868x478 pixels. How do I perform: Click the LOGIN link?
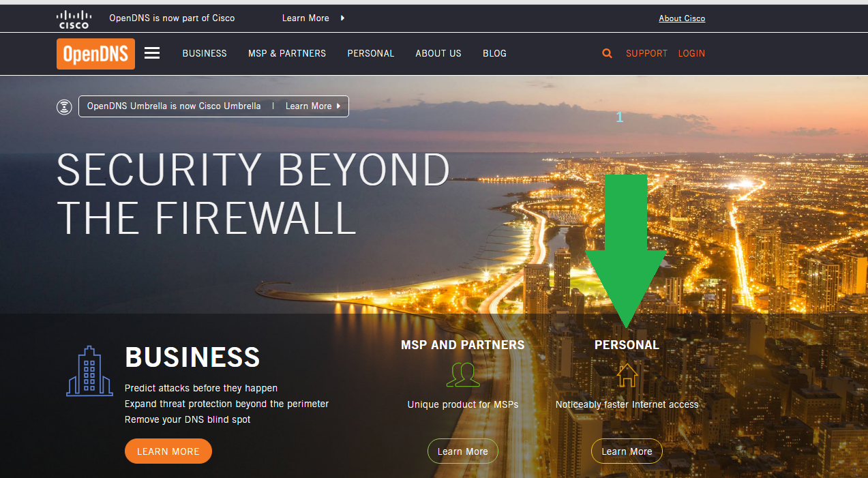[691, 53]
